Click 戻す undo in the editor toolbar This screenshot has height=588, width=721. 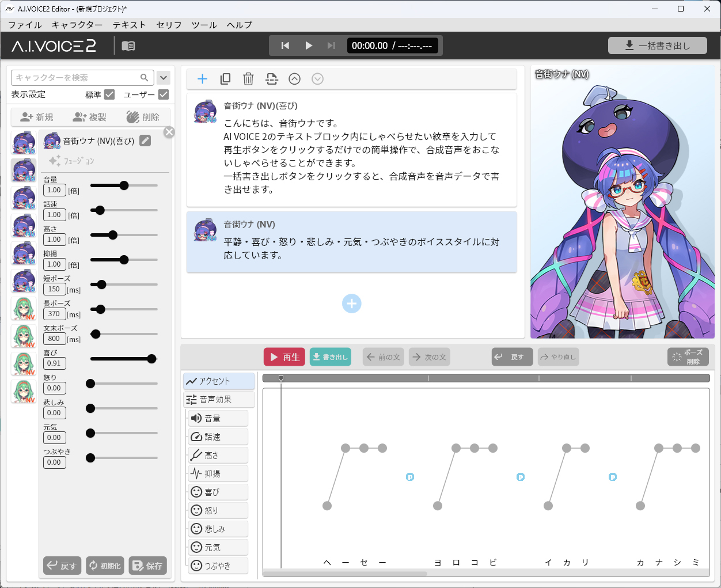click(513, 357)
